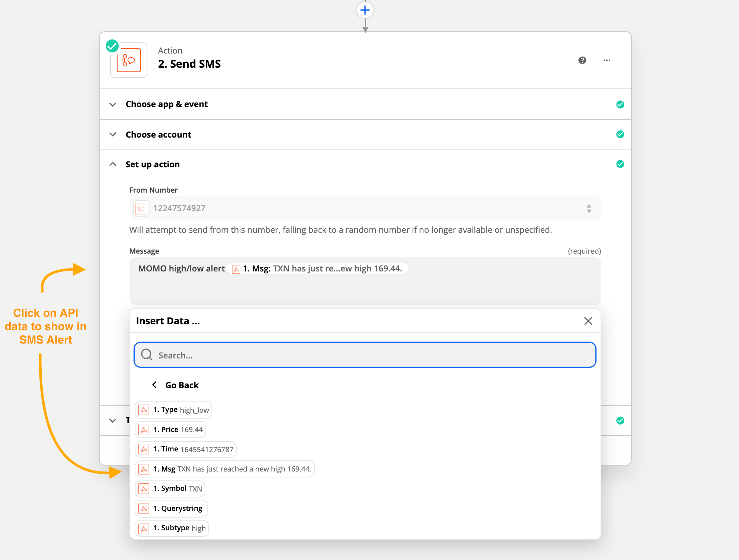The height and width of the screenshot is (560, 739).
Task: Click the Send SMS app icon
Action: (x=129, y=60)
